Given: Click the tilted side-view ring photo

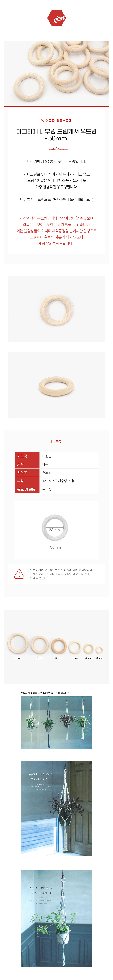Looking at the screenshot, I should pos(56,385).
